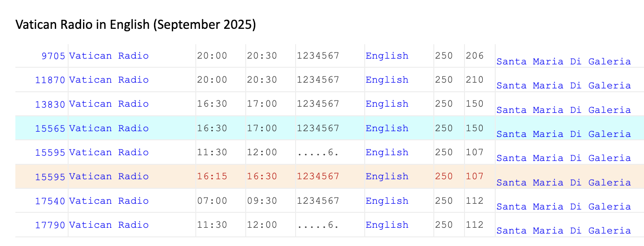Viewport: 644px width, 246px height.
Task: Click English link in orange highlighted row
Action: 387,176
